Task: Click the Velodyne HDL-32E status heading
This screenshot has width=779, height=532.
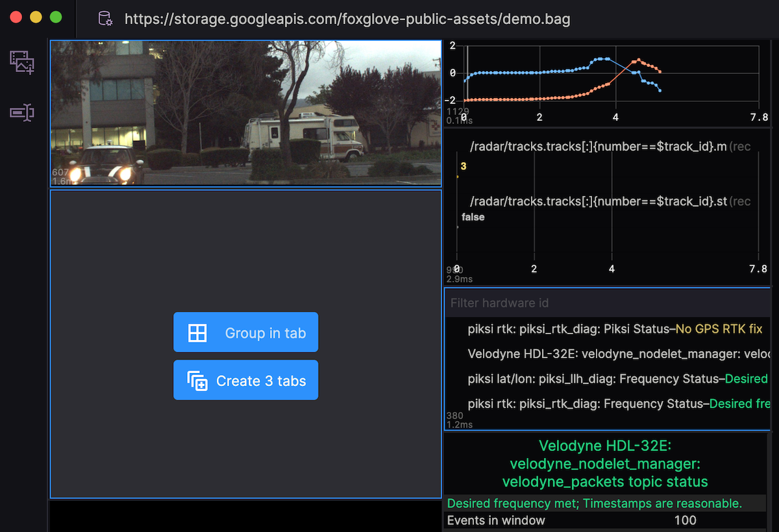Action: pos(604,464)
